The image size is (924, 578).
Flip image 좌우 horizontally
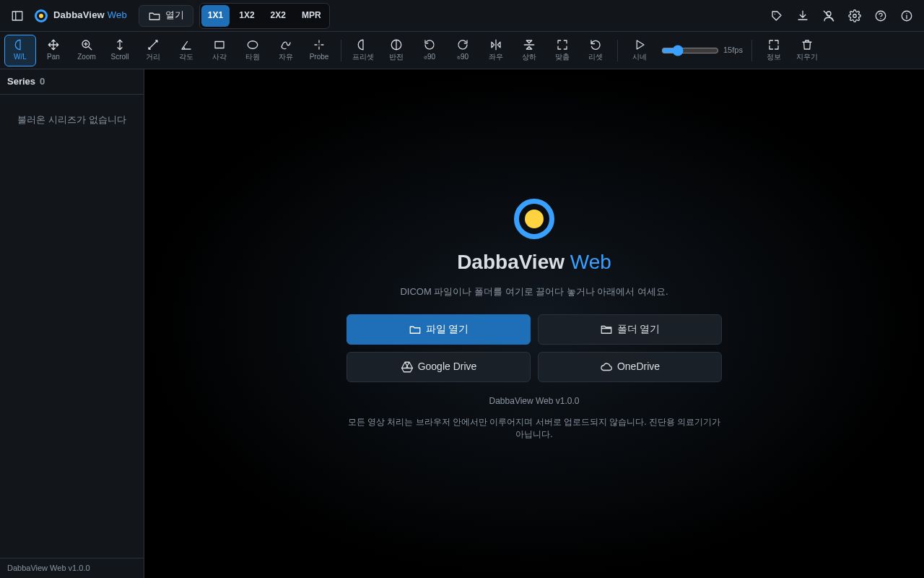point(496,51)
